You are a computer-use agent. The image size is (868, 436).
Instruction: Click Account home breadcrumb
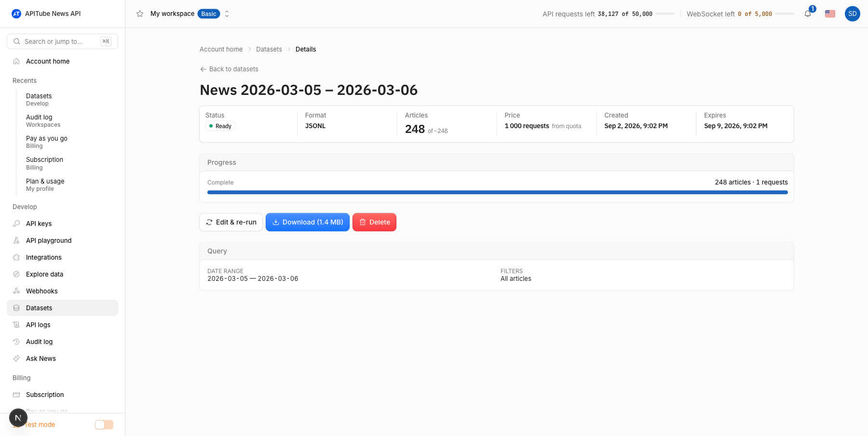(x=221, y=49)
